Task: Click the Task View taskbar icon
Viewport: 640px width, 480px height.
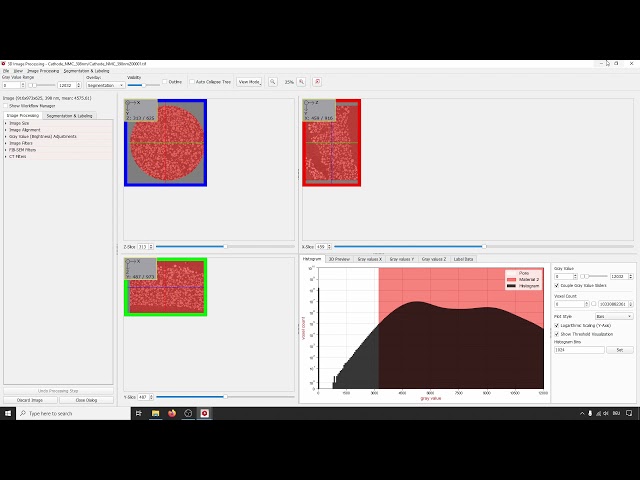Action: point(139,413)
